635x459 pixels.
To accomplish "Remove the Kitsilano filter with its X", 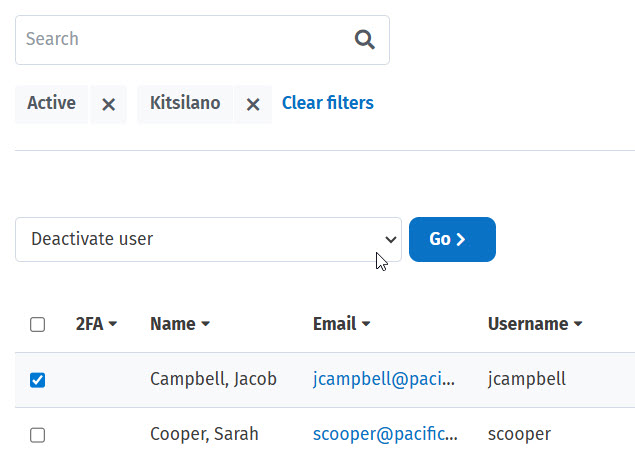I will pos(253,104).
